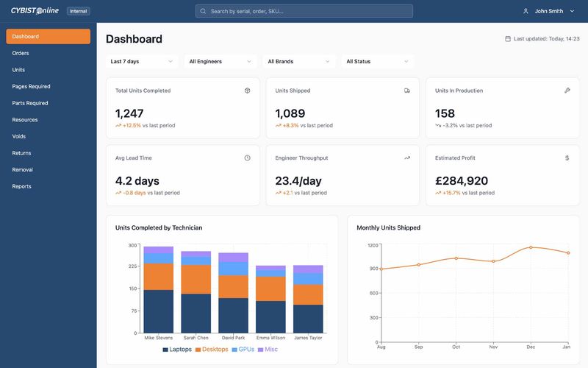Click the up-trend arrow beside +12.5%
This screenshot has width=588, height=368.
click(118, 125)
